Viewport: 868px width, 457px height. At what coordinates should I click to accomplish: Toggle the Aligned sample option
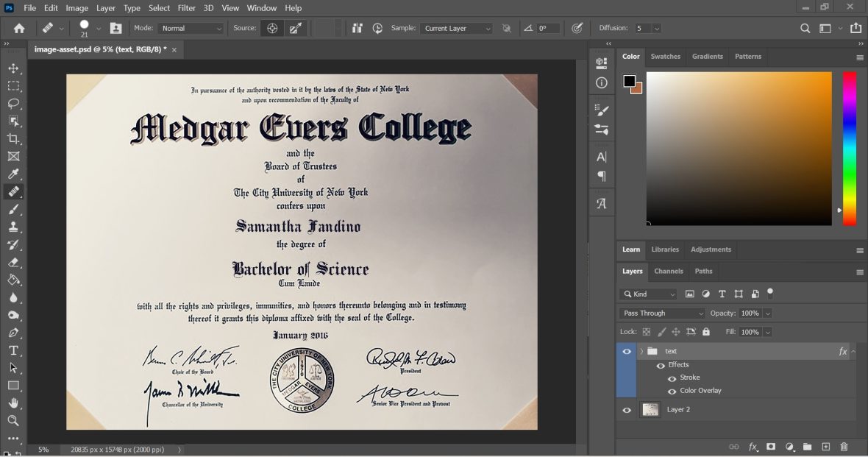pos(357,28)
